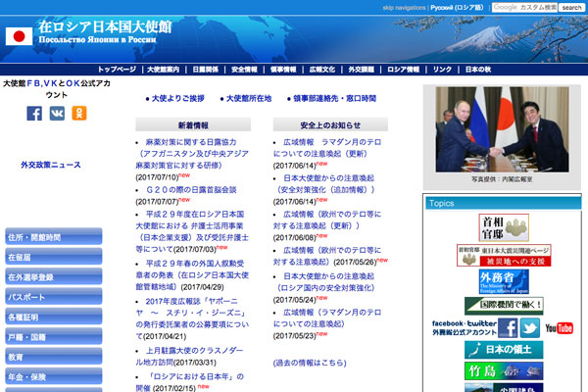Click the Google custom search input field
The width and height of the screenshot is (588, 392).
tap(524, 7)
